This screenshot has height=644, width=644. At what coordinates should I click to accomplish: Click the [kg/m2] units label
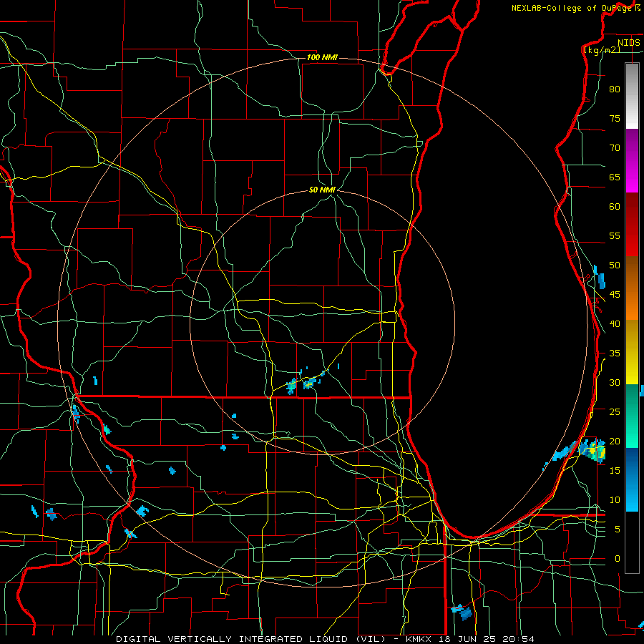point(602,50)
